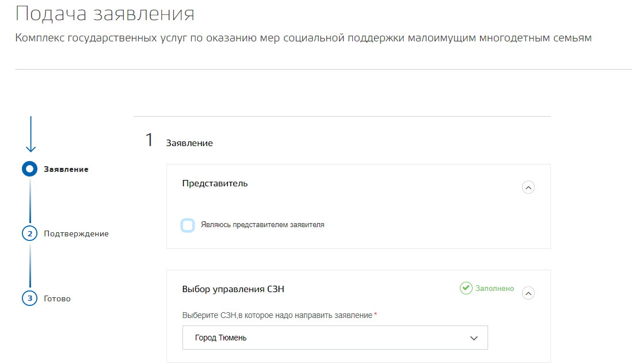Click the Выбор управления СЗН heading

click(233, 289)
